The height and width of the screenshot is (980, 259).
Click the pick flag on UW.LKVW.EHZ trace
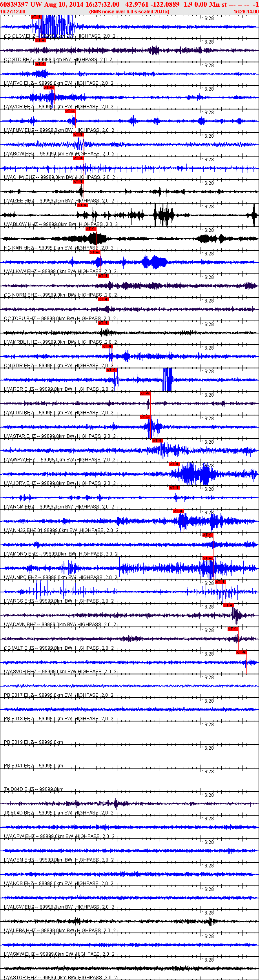pyautogui.click(x=95, y=252)
